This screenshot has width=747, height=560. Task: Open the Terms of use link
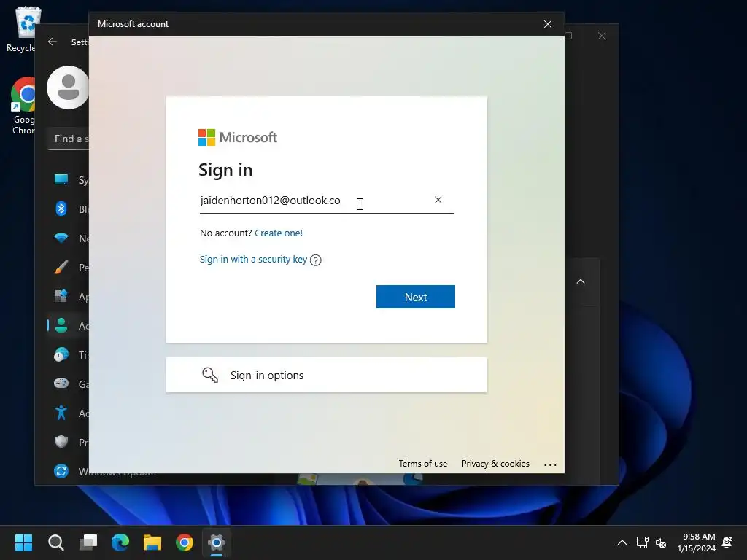coord(422,463)
